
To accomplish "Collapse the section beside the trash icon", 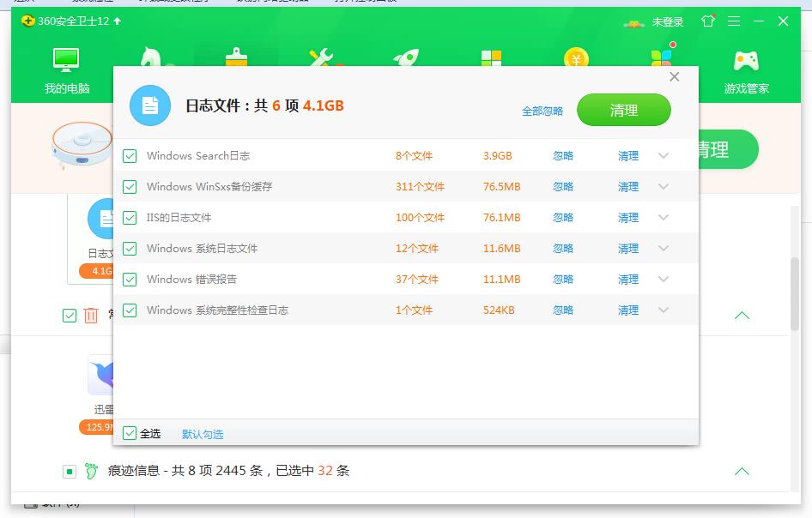I will (x=742, y=315).
